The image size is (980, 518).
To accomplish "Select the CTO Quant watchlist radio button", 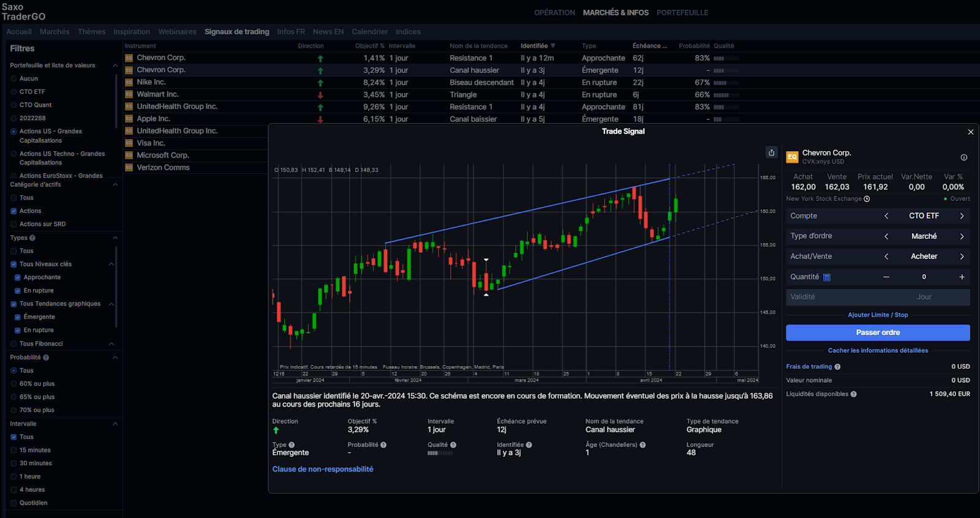I will tap(13, 105).
